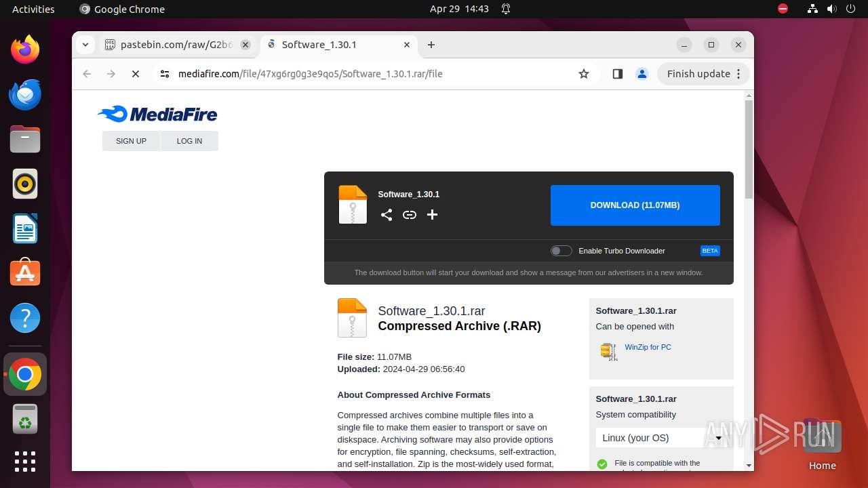Open the Help icon in dock
The image size is (868, 488).
25,318
